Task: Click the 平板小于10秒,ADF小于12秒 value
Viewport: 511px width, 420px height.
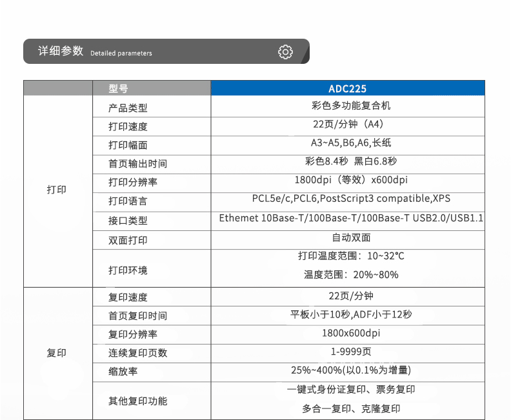Action: tap(351, 314)
